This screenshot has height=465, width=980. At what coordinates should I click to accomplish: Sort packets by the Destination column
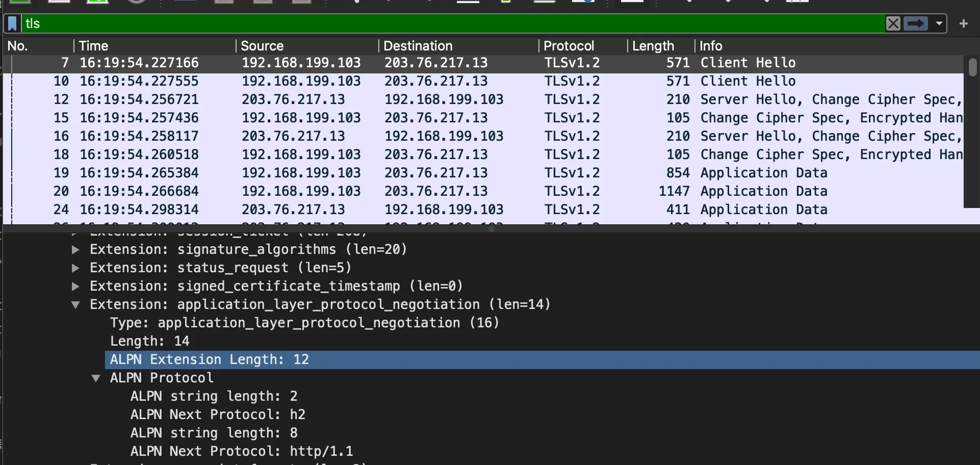pos(459,46)
